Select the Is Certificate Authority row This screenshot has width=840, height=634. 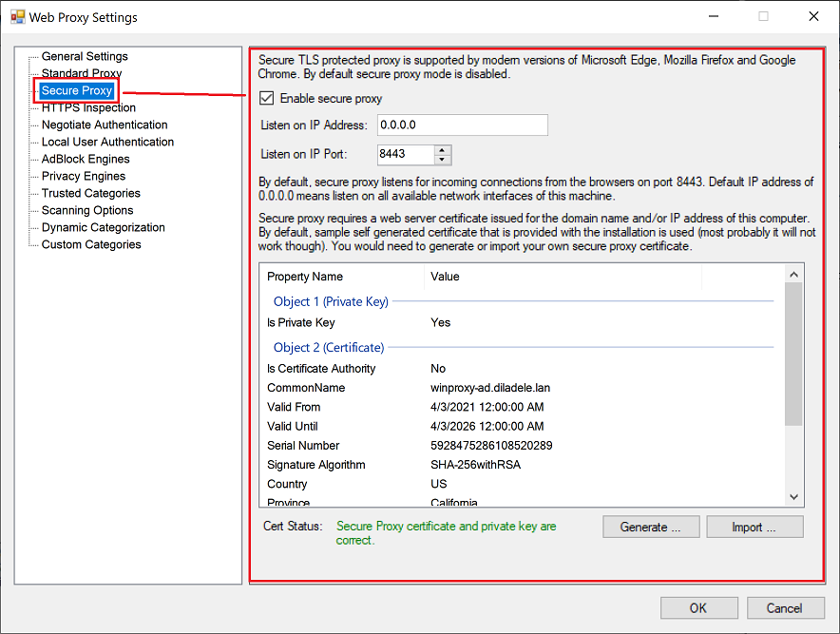pos(522,369)
